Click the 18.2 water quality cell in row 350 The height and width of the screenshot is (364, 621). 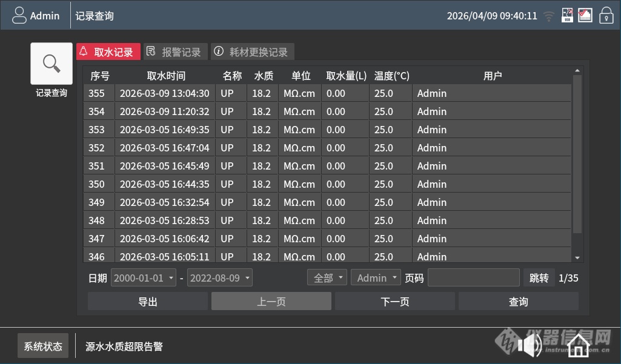[262, 184]
